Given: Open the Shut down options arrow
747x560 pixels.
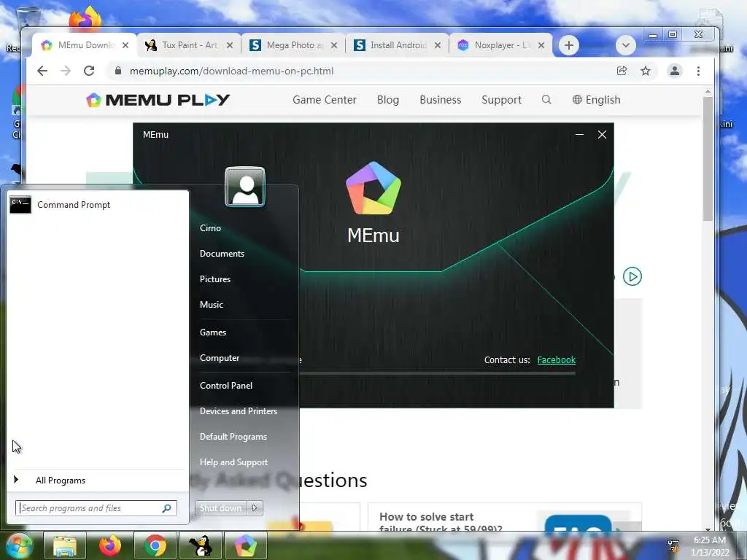Looking at the screenshot, I should coord(255,508).
